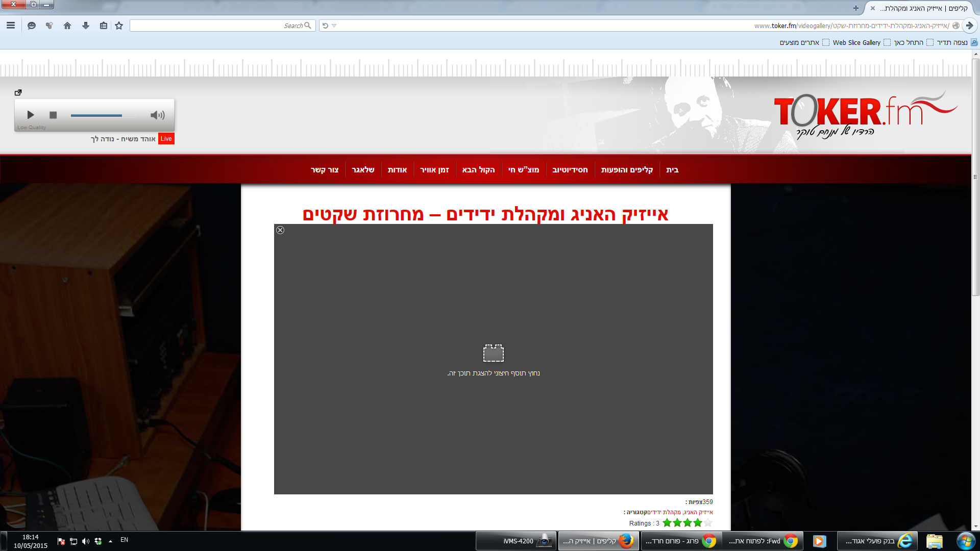The image size is (980, 551).
Task: Adjust the radio player volume slider
Action: (x=102, y=116)
